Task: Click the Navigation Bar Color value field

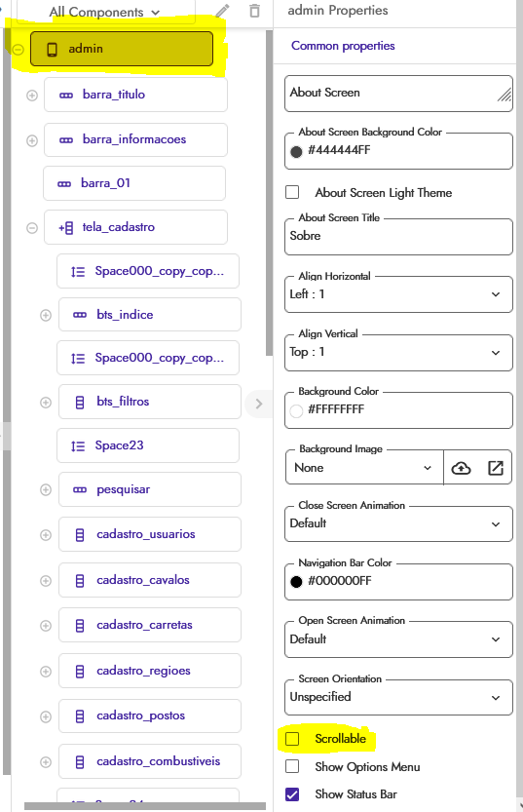Action: (398, 582)
